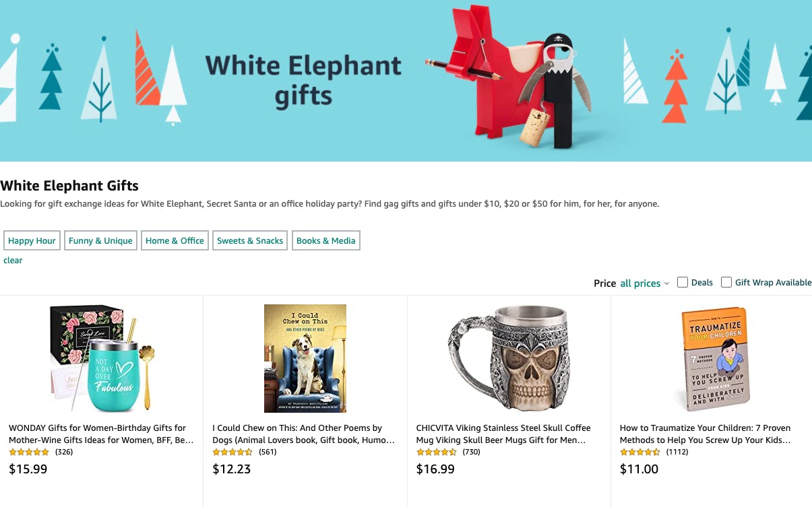Screen dimensions: 812x507
Task: Select the Books & Media filter
Action: 325,240
